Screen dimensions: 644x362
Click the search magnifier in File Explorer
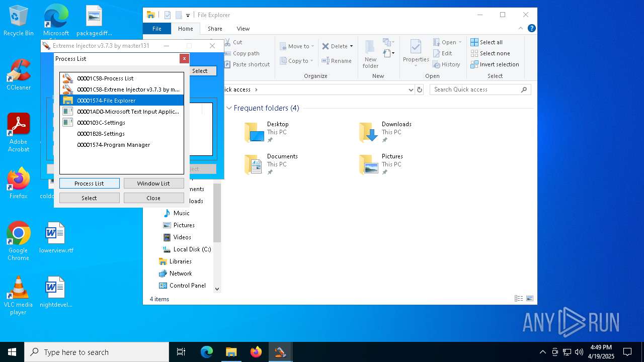click(524, 89)
